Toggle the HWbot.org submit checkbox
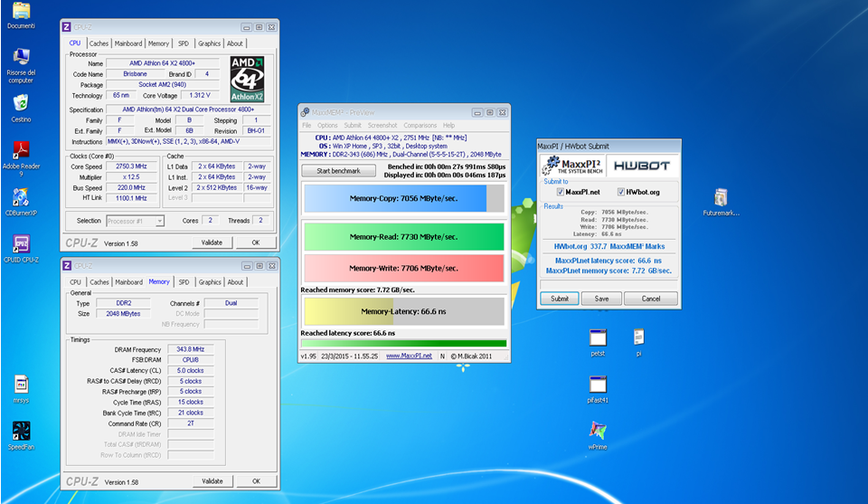This screenshot has height=504, width=868. [x=621, y=192]
